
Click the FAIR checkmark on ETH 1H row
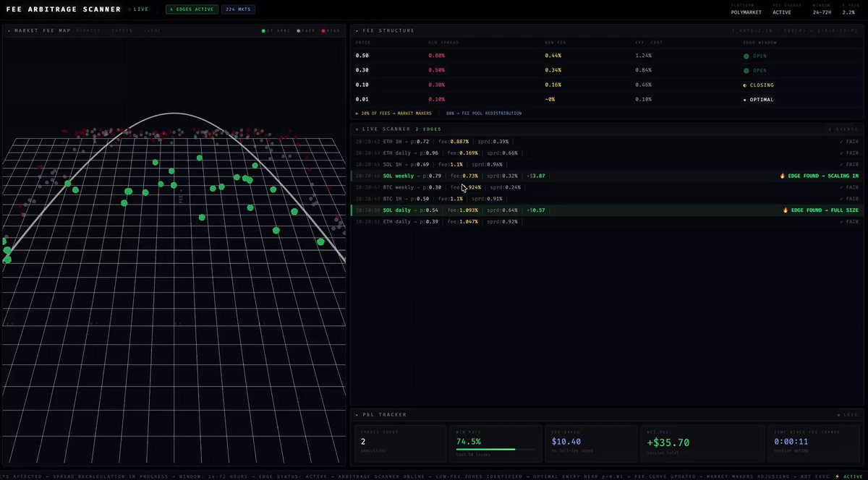841,142
